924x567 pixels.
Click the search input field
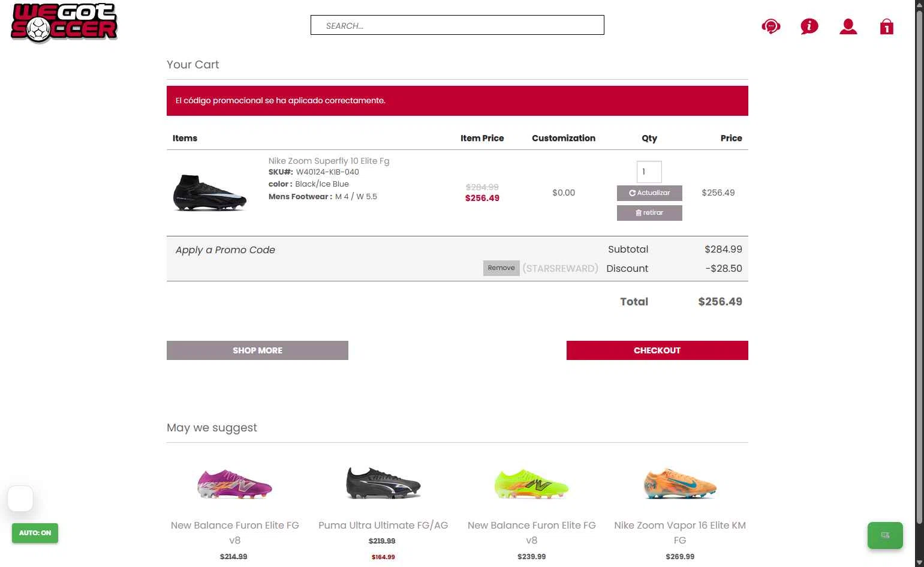tap(457, 25)
